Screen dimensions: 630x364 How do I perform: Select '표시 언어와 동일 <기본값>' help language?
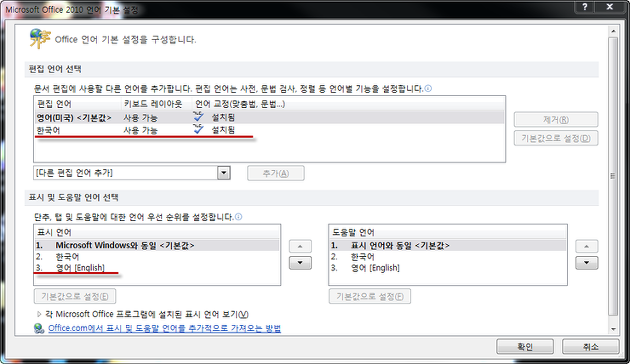pos(448,245)
